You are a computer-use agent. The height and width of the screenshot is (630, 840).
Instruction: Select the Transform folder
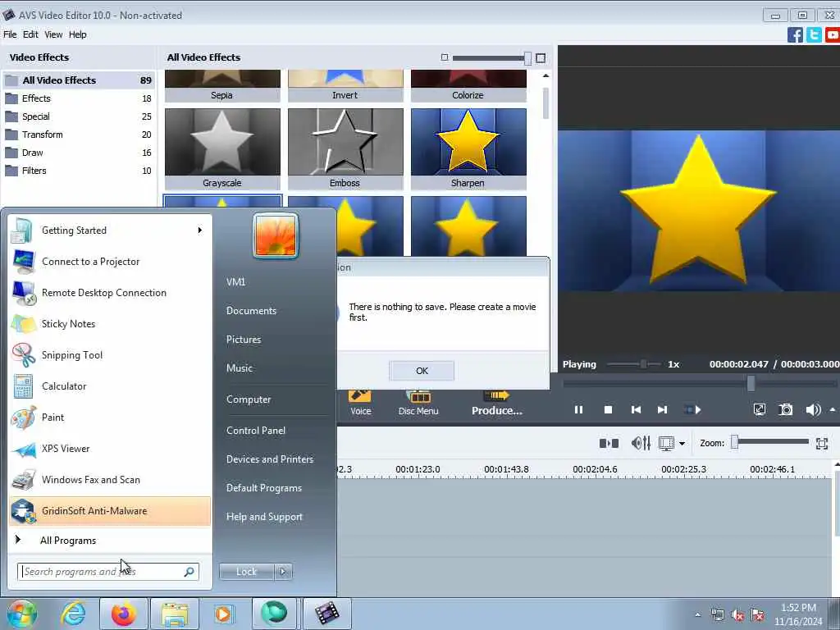click(x=79, y=135)
